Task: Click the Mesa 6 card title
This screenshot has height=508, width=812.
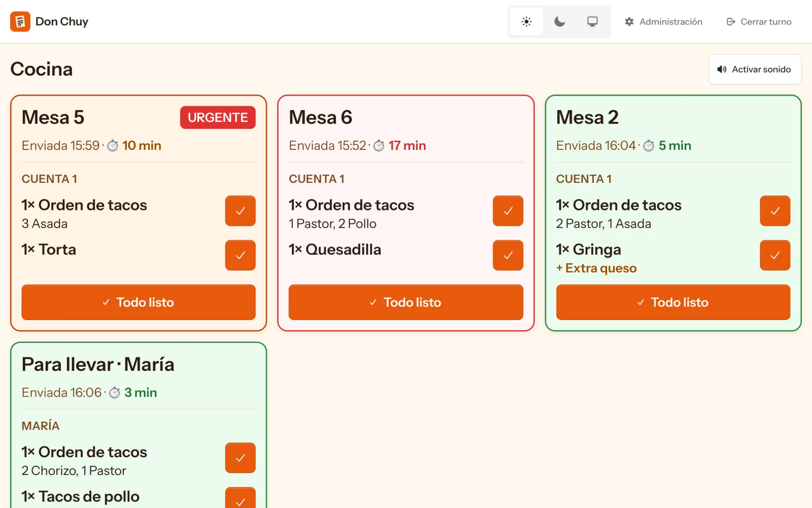Action: point(320,117)
